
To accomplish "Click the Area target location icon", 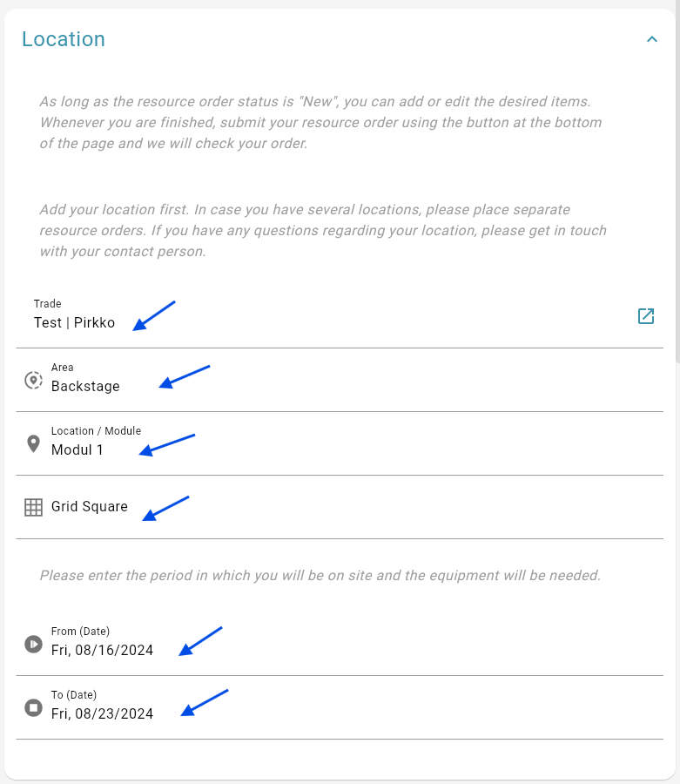I will click(x=33, y=380).
